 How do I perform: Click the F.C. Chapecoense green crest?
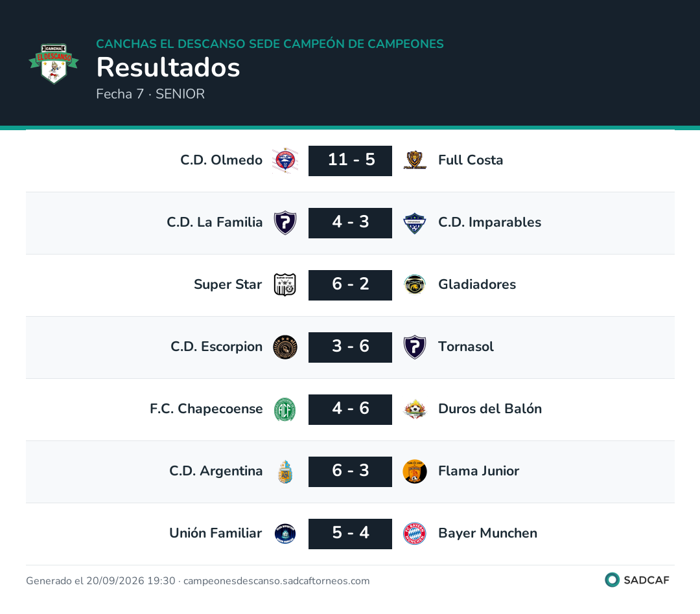click(285, 409)
